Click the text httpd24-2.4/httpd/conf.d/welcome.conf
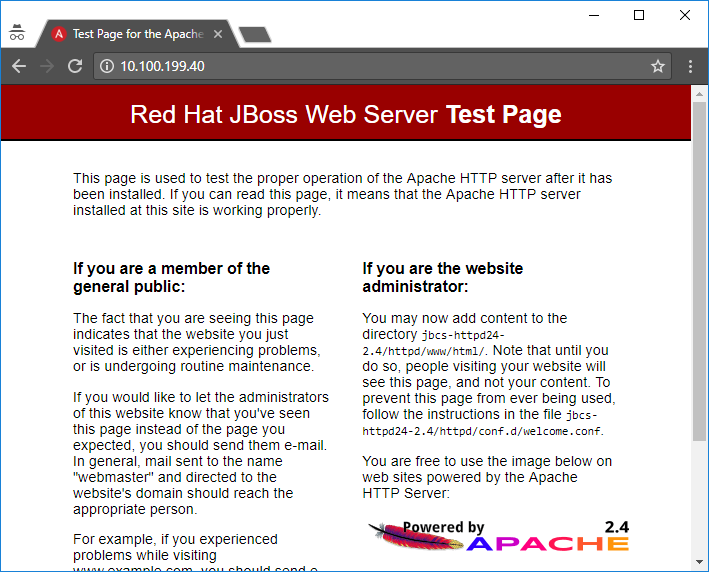709x572 pixels. click(482, 431)
